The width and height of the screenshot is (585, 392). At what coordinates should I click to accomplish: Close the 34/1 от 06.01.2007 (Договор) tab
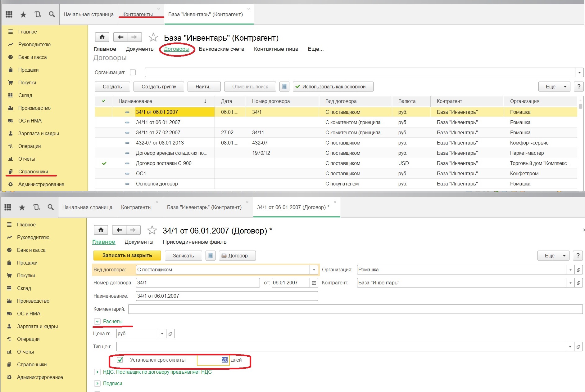pyautogui.click(x=335, y=202)
